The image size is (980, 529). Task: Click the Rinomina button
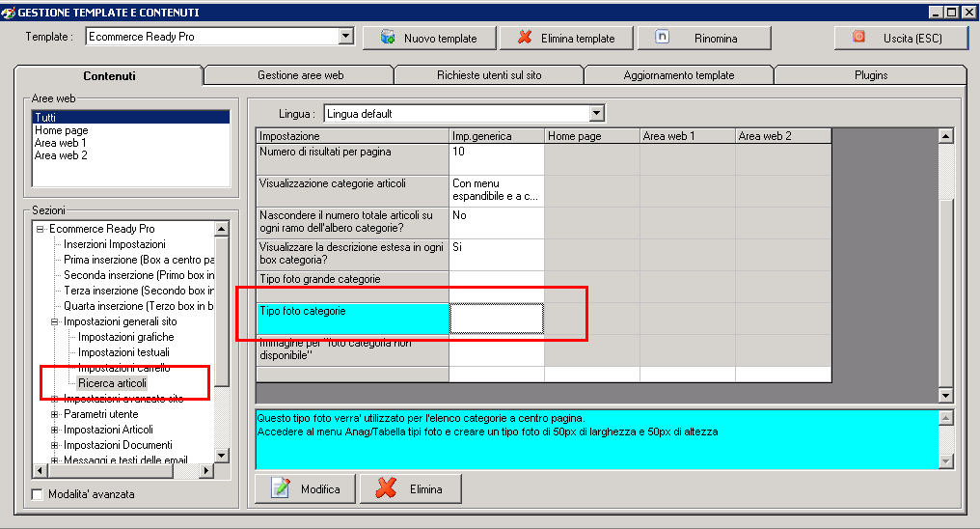click(x=704, y=38)
